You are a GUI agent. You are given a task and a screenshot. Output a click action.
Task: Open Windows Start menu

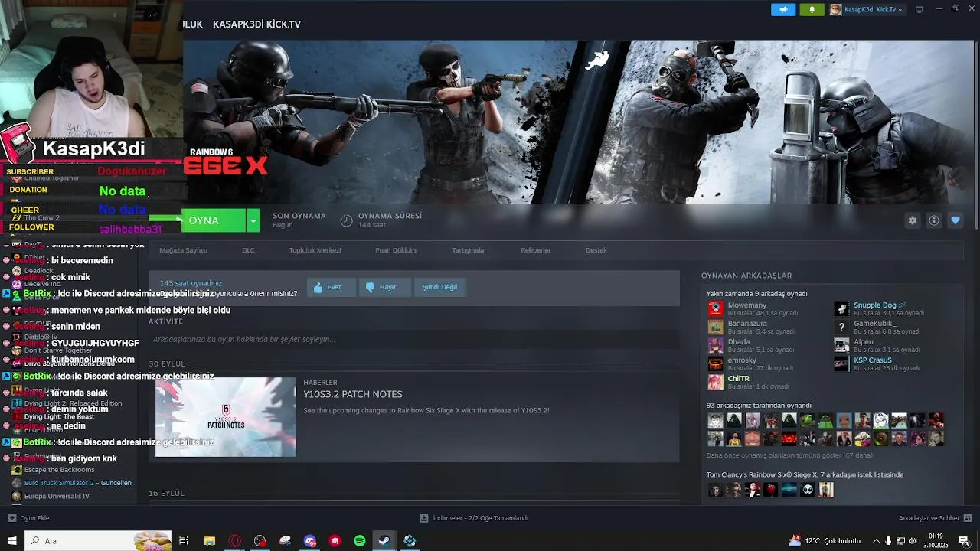(11, 541)
